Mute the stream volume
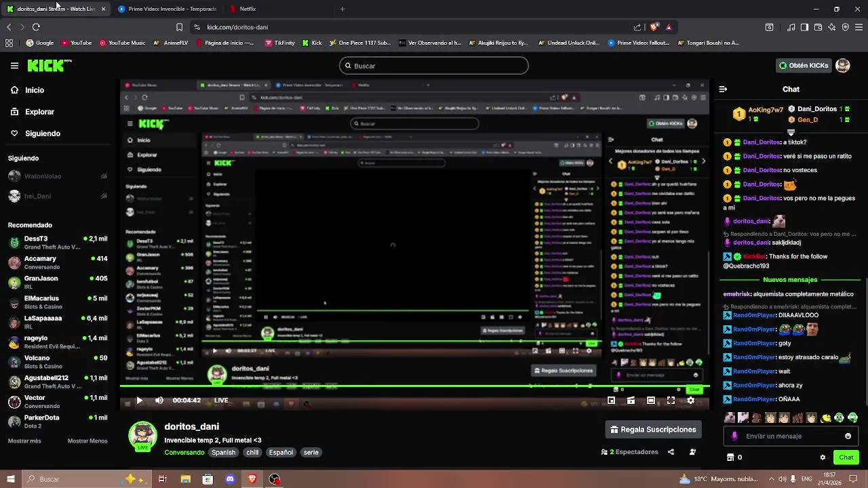The height and width of the screenshot is (488, 868). pyautogui.click(x=159, y=401)
